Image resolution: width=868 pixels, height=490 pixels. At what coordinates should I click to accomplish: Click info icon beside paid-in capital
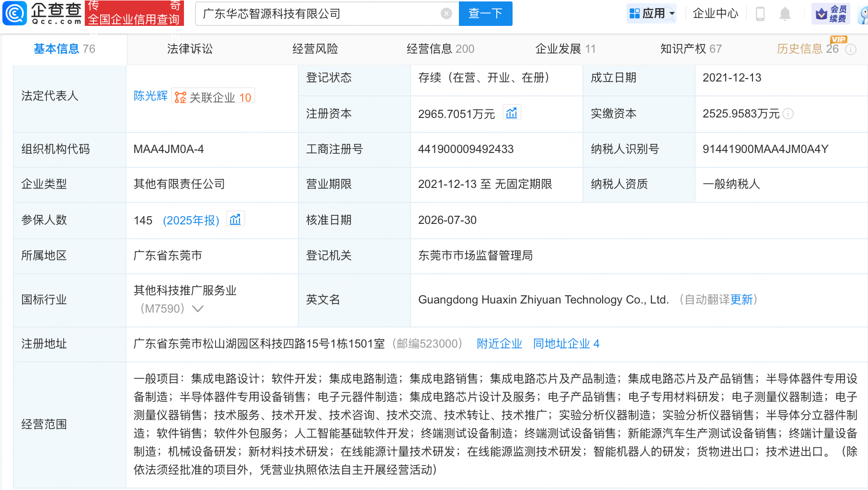pyautogui.click(x=788, y=114)
